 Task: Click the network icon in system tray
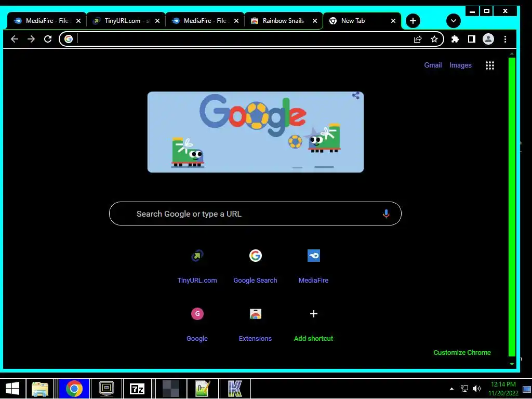pos(464,389)
